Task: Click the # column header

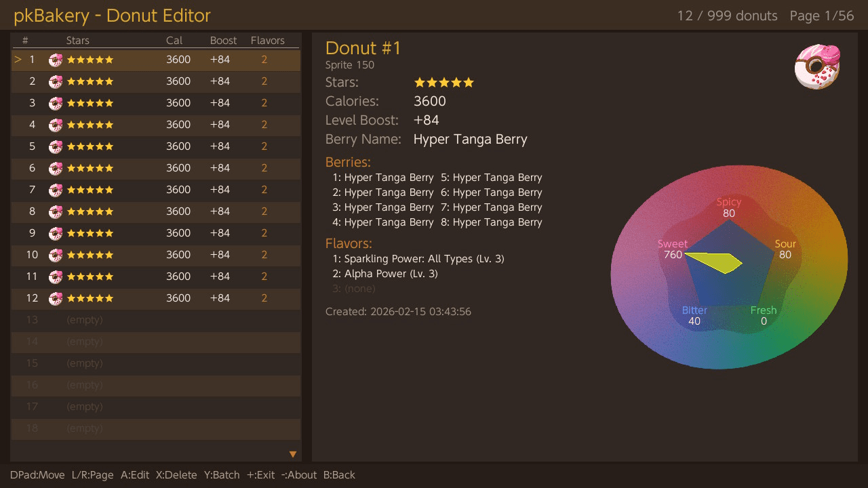Action: (x=25, y=41)
